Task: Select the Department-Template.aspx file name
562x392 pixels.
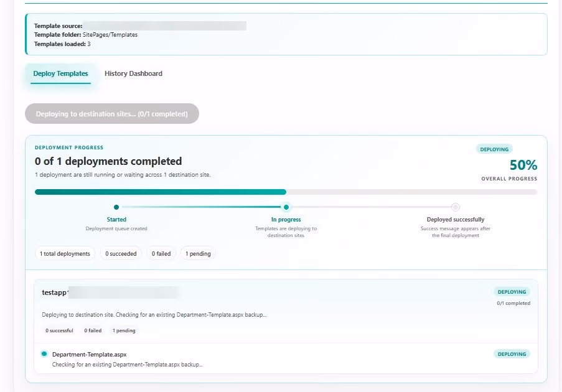Action: (89, 355)
